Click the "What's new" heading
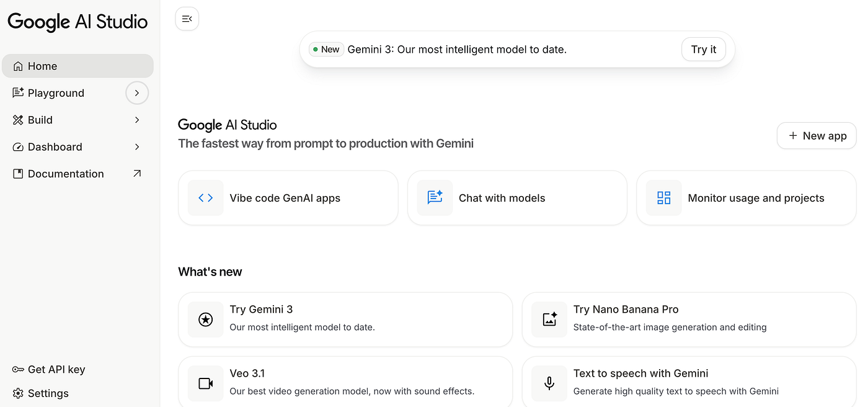The width and height of the screenshot is (868, 407). tap(210, 272)
